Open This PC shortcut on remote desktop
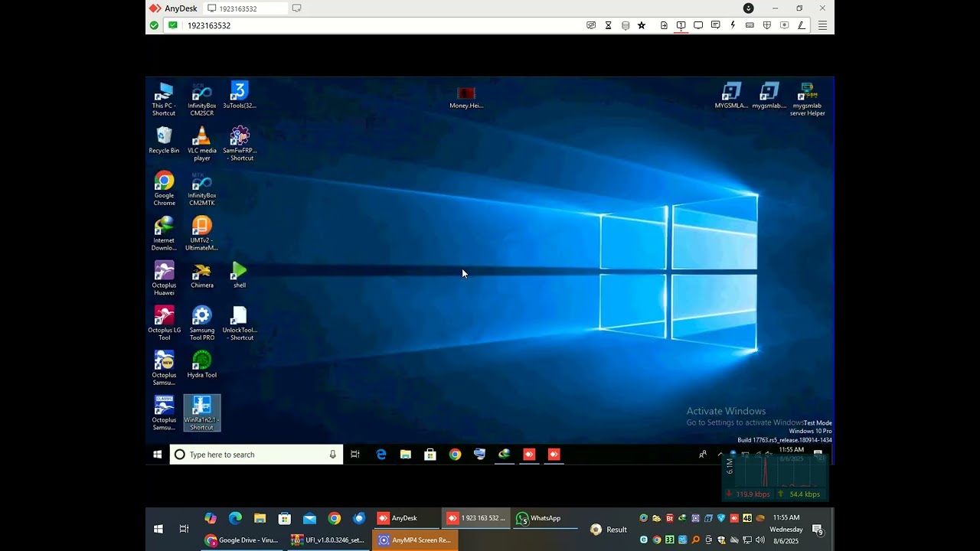Screen dimensions: 980x551 pos(164,99)
